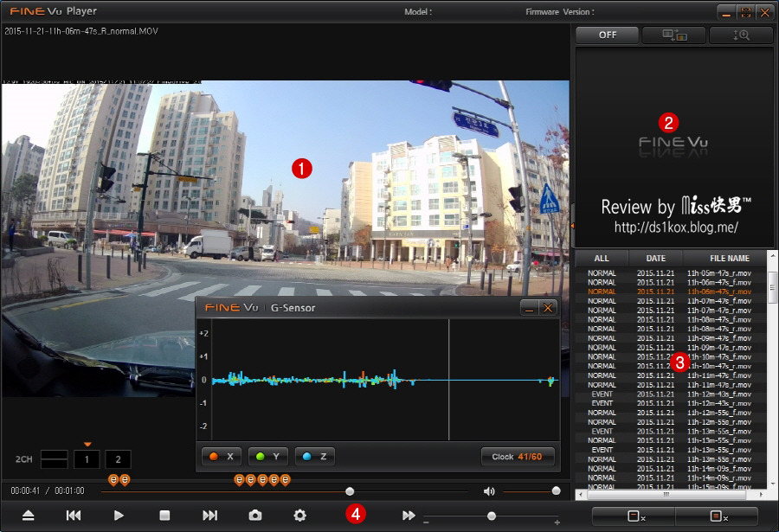Image resolution: width=779 pixels, height=532 pixels.
Task: Close the G-Sensor window
Action: pyautogui.click(x=548, y=309)
